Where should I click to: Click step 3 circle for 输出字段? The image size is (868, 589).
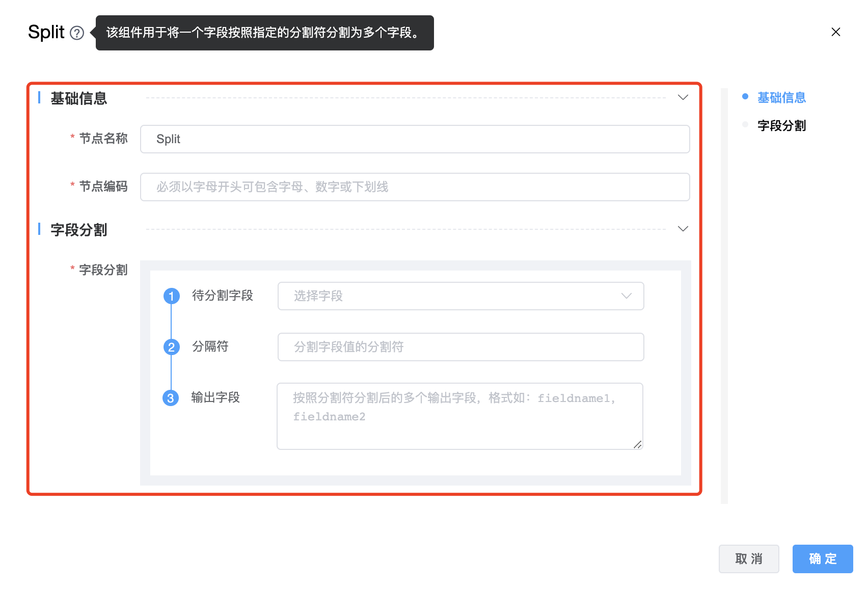pyautogui.click(x=171, y=398)
